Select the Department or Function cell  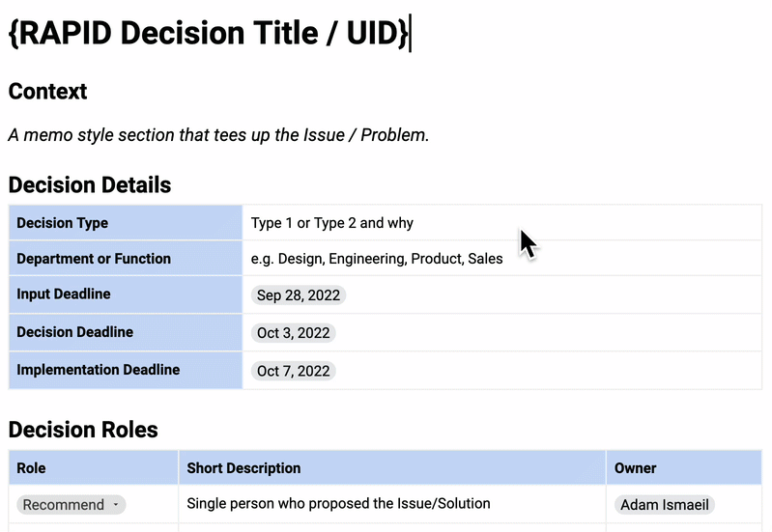(x=126, y=259)
